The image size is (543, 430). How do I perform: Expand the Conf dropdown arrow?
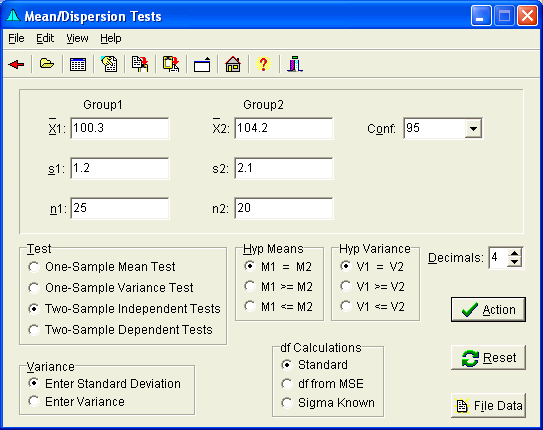pos(473,128)
